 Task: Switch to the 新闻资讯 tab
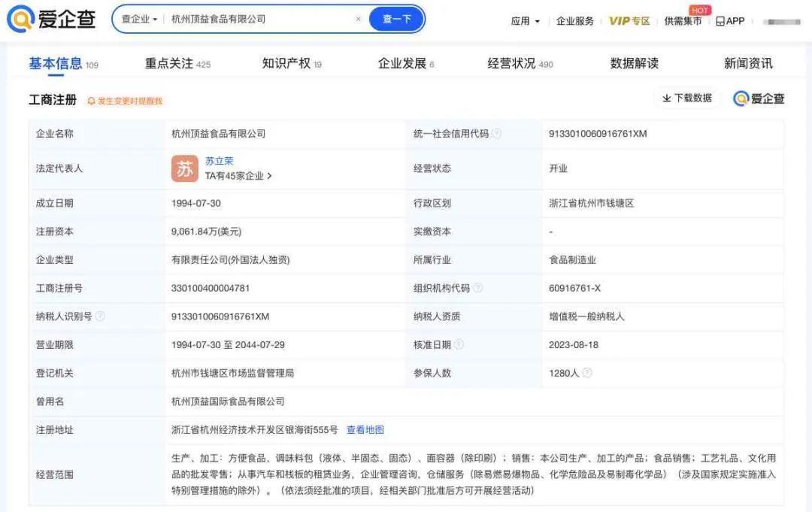tap(748, 64)
